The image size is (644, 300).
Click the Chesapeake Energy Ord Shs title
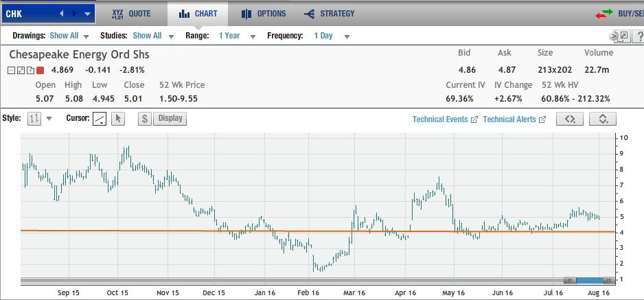79,55
